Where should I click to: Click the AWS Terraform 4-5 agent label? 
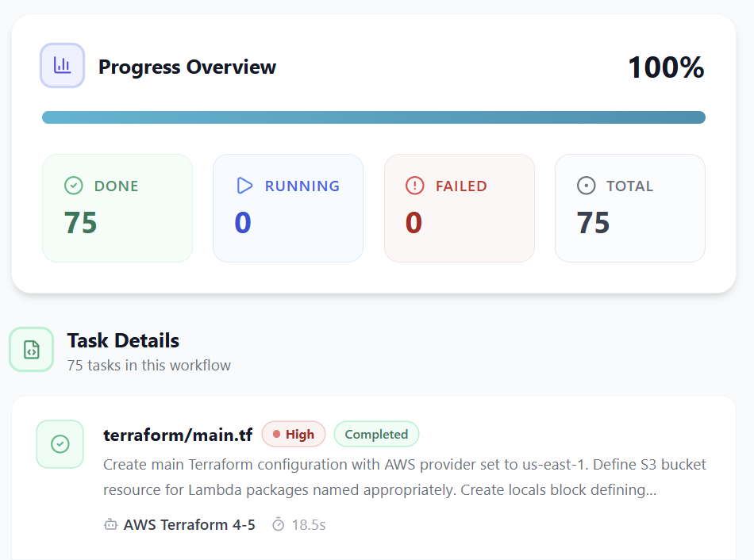tap(189, 525)
